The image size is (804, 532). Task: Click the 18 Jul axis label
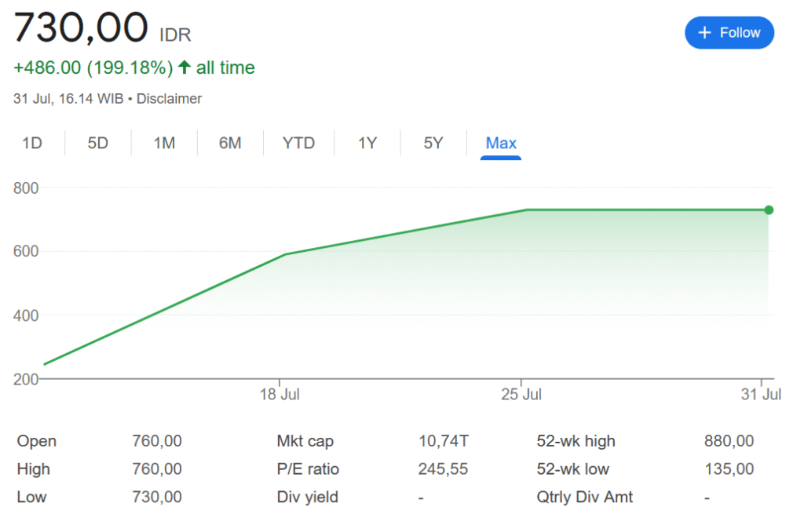pos(280,394)
